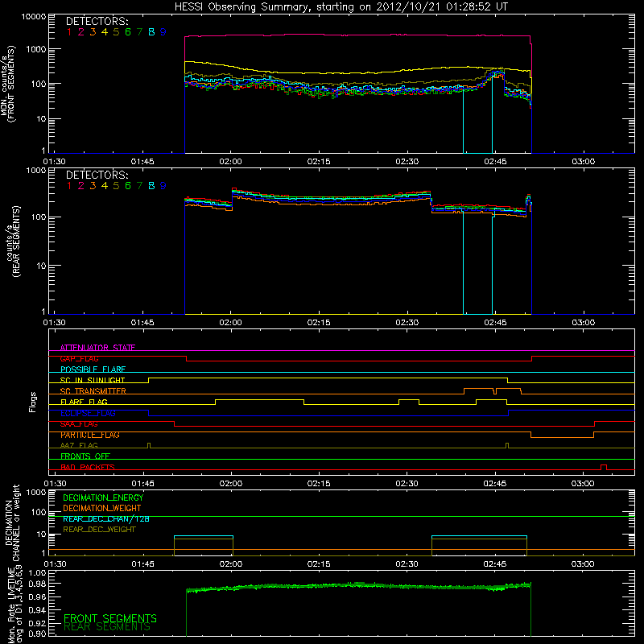Click 03:00 time label below the Flags plot
Viewport: 644px width, 644px height.
pos(583,484)
